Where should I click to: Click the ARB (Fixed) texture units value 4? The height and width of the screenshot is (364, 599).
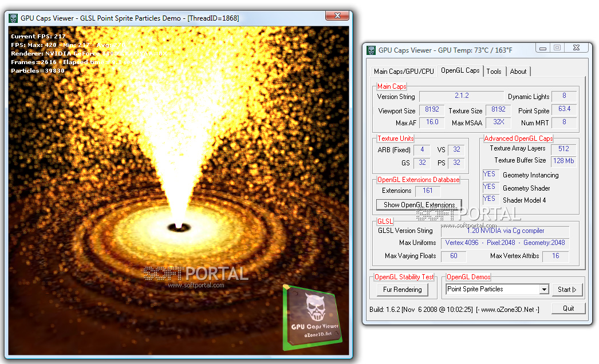421,150
